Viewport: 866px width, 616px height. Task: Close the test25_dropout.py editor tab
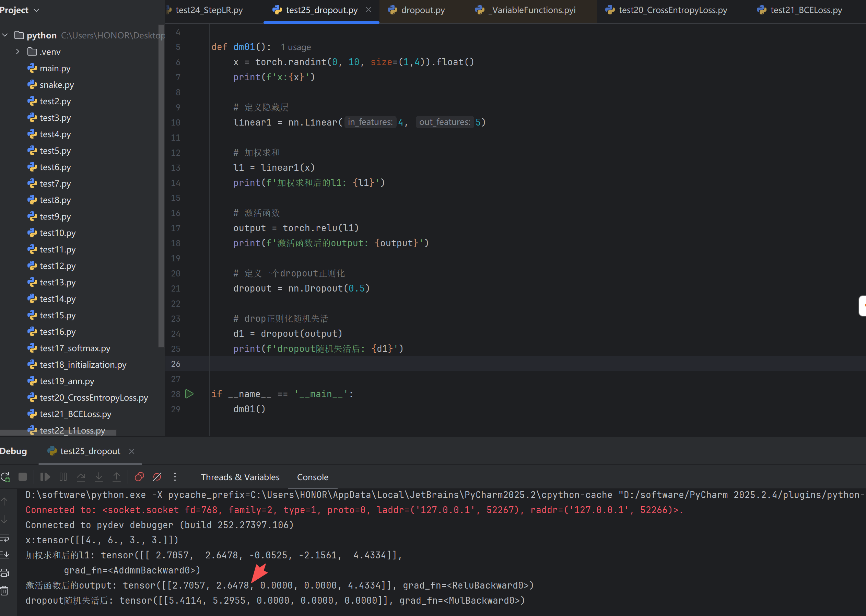tap(368, 10)
